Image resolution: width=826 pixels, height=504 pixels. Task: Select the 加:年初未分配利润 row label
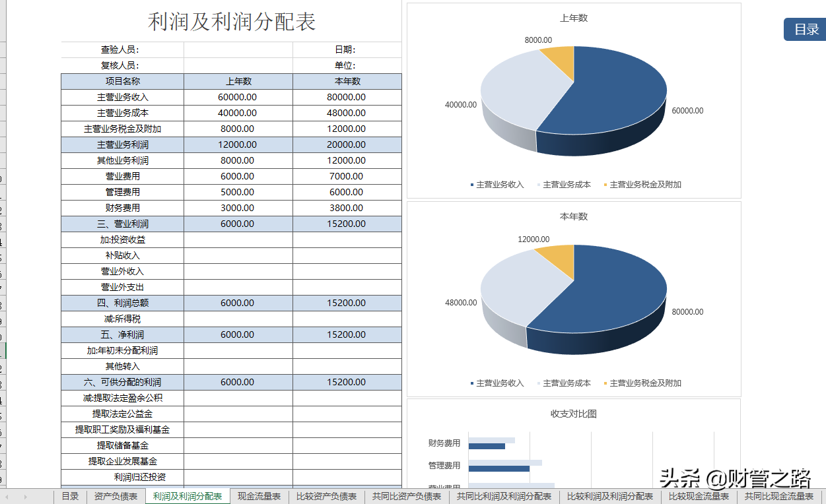tap(122, 350)
